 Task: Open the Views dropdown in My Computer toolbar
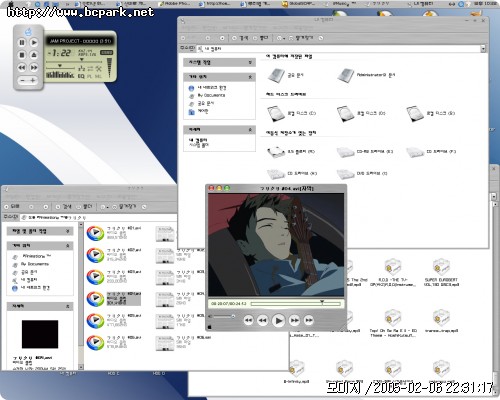[281, 38]
